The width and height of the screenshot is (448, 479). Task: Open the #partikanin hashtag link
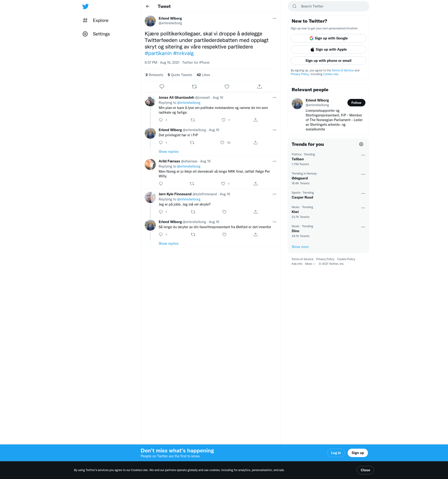[158, 53]
